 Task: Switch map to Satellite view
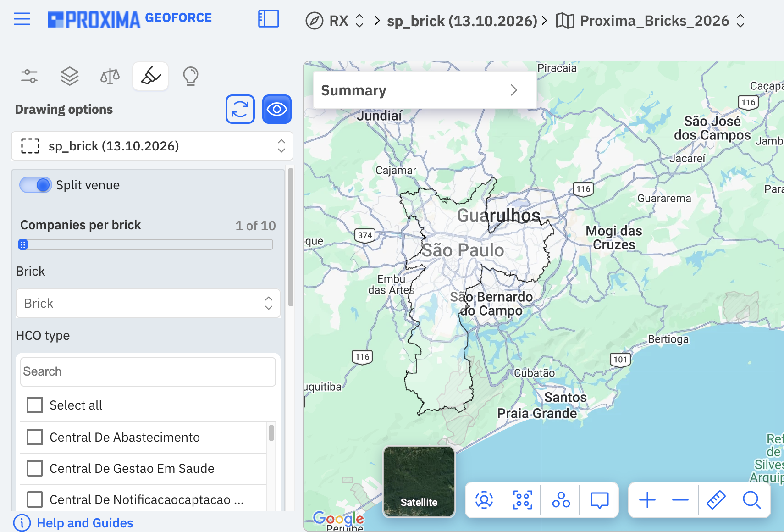click(x=419, y=482)
